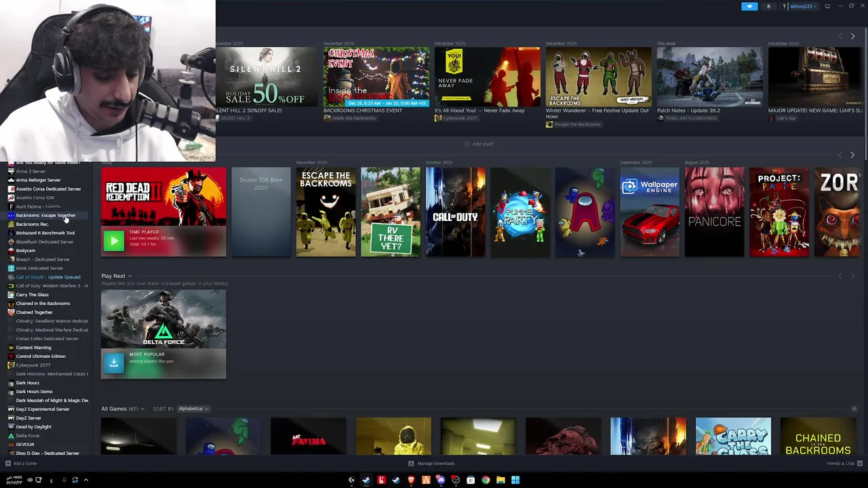Select Call of Duty cover in recent shelf
868x488 pixels.
click(x=456, y=212)
